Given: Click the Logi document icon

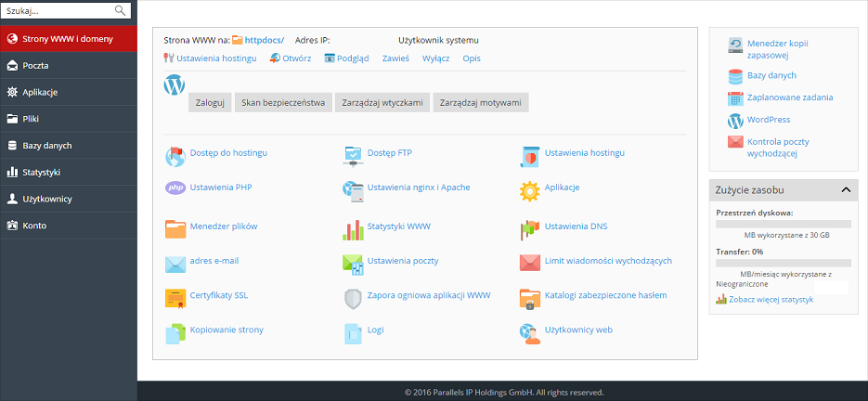Looking at the screenshot, I should click(353, 333).
